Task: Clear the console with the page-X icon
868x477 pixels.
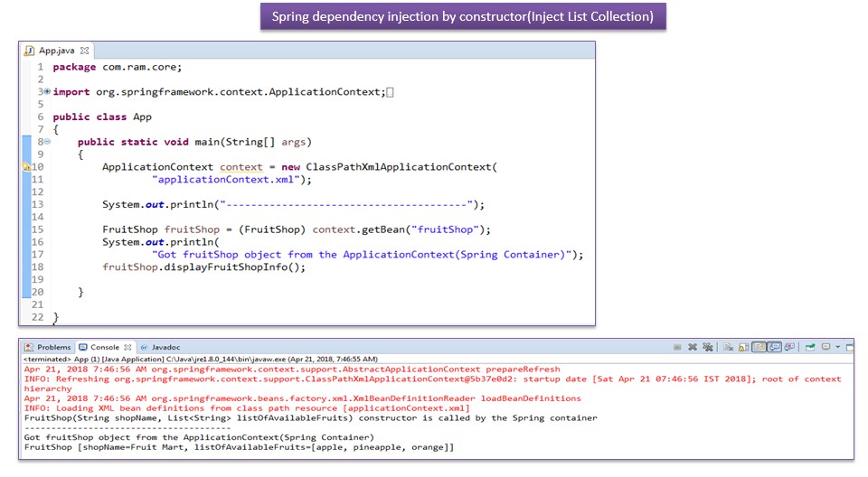Action: tap(729, 347)
